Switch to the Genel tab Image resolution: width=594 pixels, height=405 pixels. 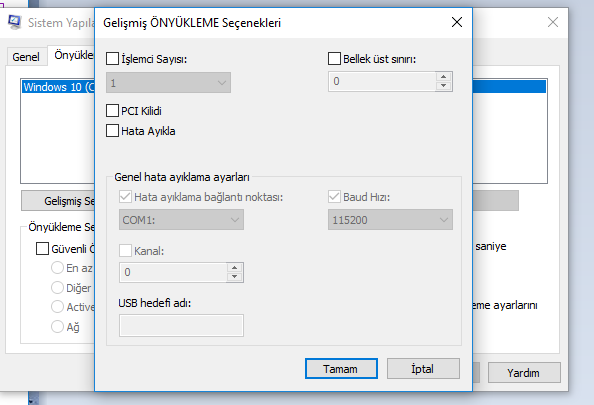point(26,57)
